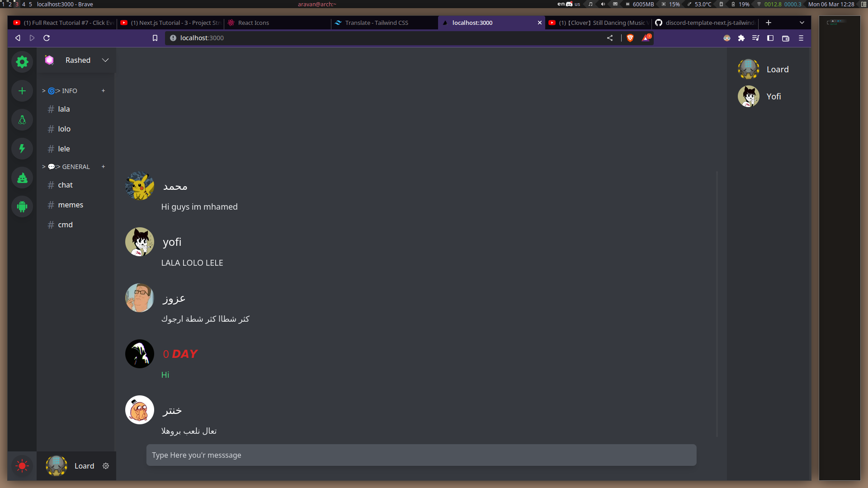Click the green gear server icon
Screen dimensions: 868x488
pos(22,62)
